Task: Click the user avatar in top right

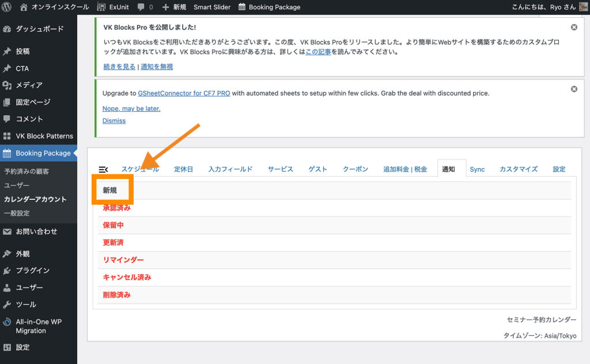Action: coord(583,7)
